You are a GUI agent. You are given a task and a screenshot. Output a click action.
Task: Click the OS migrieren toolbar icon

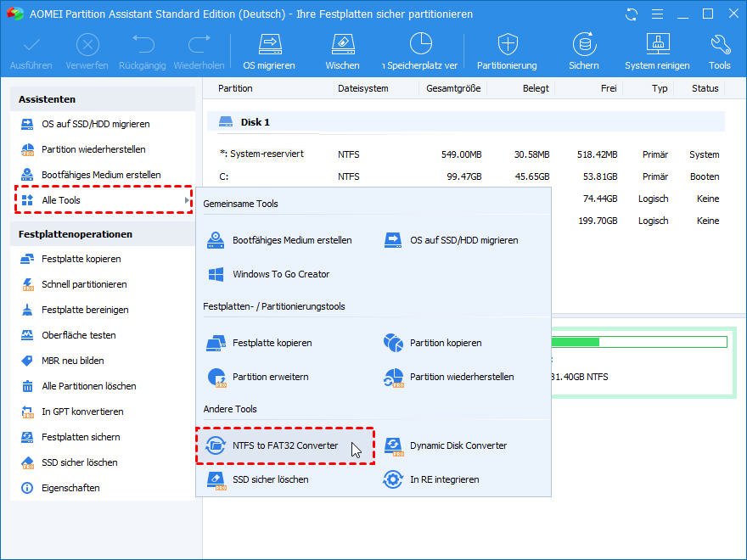tap(270, 45)
